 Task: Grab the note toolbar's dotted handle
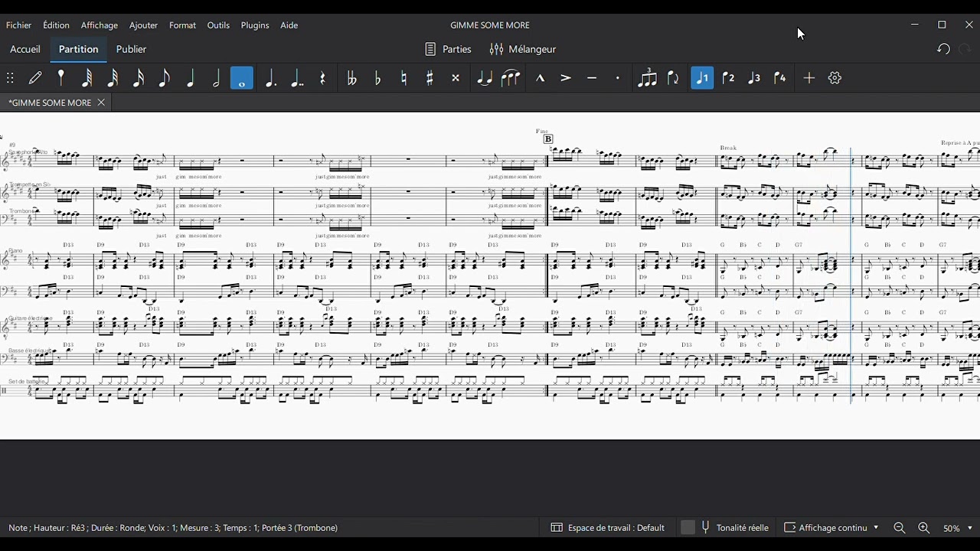click(x=10, y=78)
